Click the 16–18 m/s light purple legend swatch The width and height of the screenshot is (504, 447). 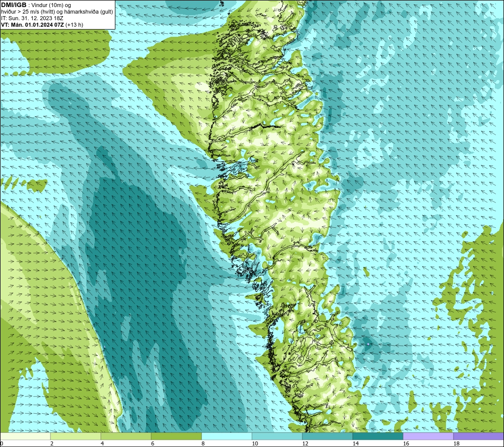click(428, 436)
